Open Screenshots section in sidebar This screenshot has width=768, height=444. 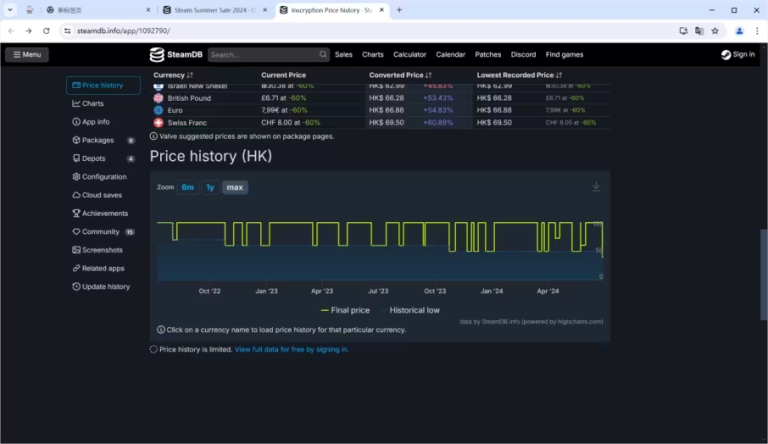[x=101, y=250]
